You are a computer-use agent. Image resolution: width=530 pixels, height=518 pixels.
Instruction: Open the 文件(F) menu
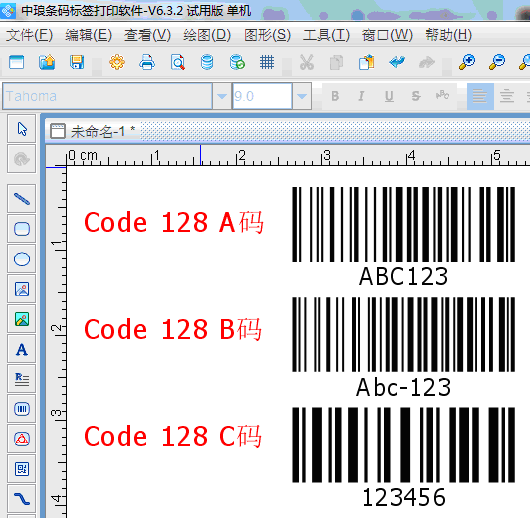click(29, 35)
